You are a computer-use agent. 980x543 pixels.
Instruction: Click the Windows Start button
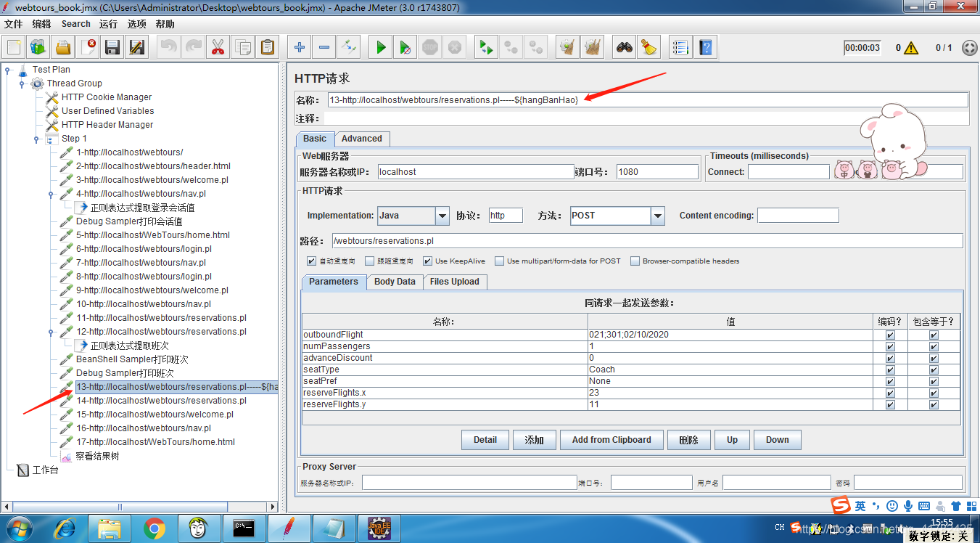(19, 528)
